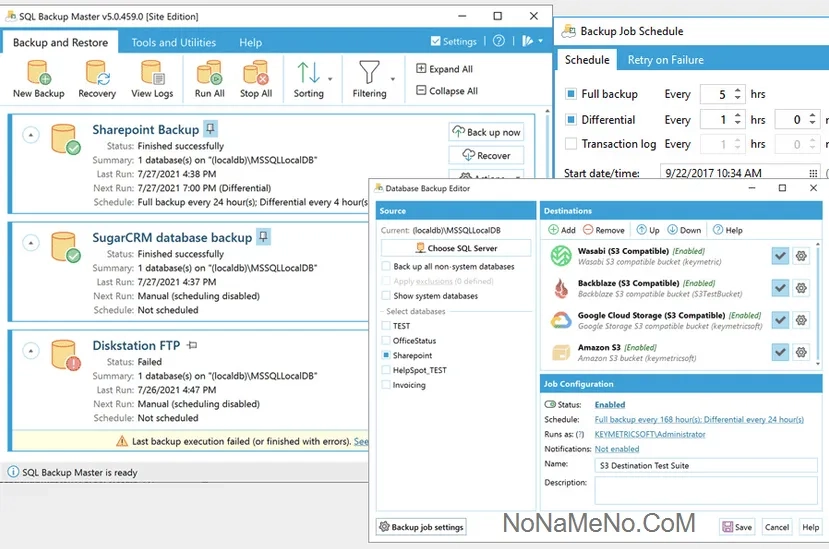Screen dimensions: 829x549
Task: Check 'Back up all non-system databases'
Action: click(387, 267)
